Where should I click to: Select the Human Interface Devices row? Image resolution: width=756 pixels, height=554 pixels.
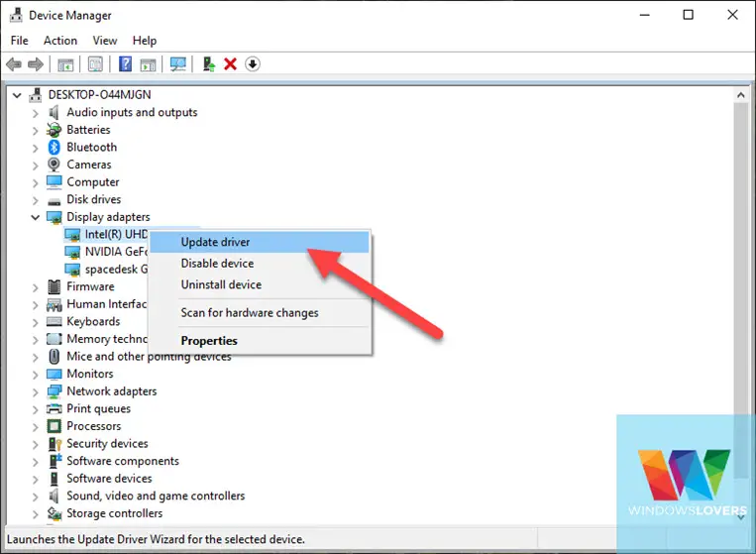click(107, 304)
